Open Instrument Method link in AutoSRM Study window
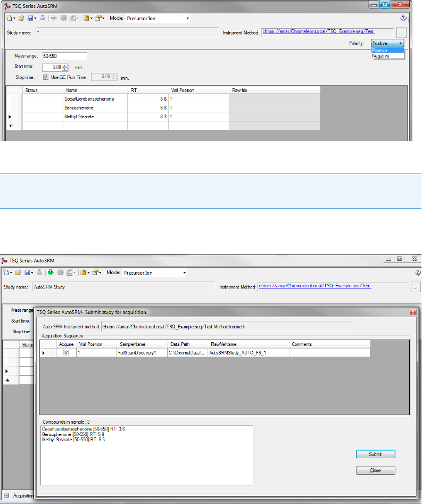This screenshot has height=504, width=422. 315,286
